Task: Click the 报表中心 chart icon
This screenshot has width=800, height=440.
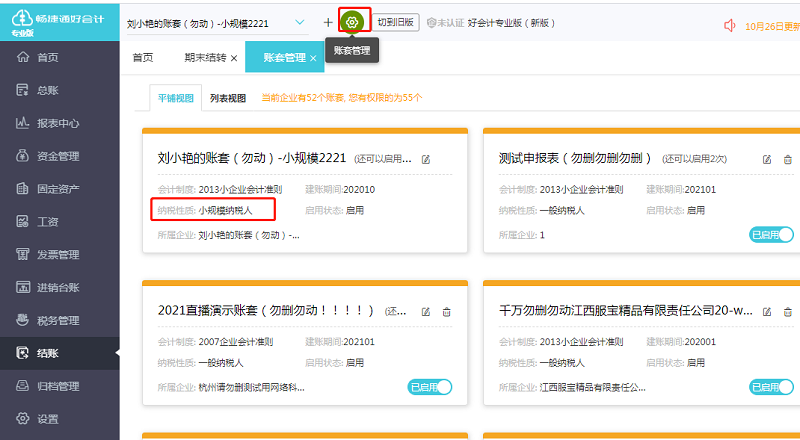Action: (x=22, y=123)
